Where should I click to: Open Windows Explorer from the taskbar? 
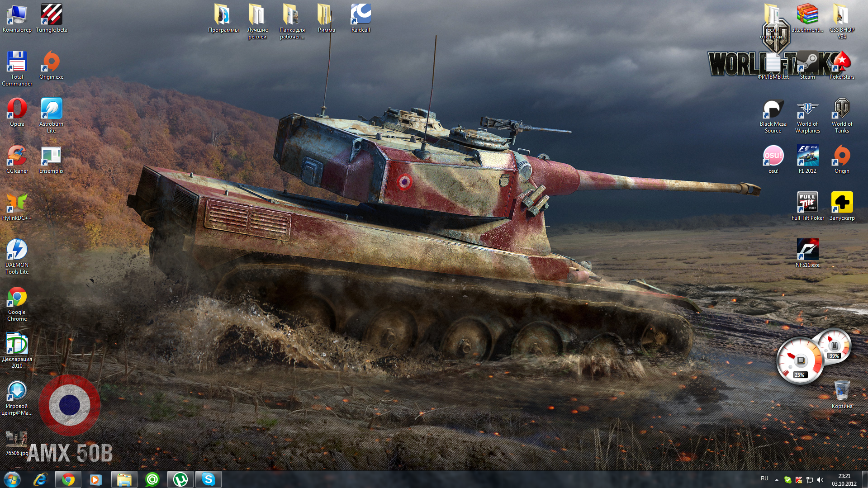point(124,479)
